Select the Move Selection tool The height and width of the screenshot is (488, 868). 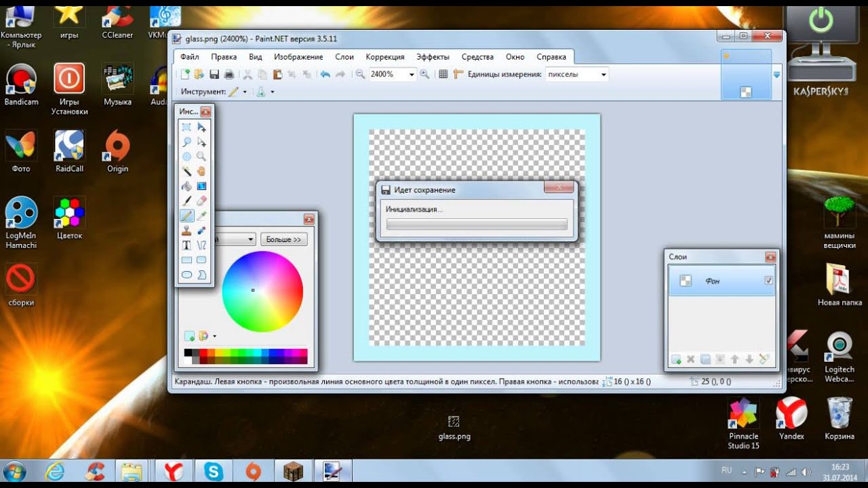[201, 142]
